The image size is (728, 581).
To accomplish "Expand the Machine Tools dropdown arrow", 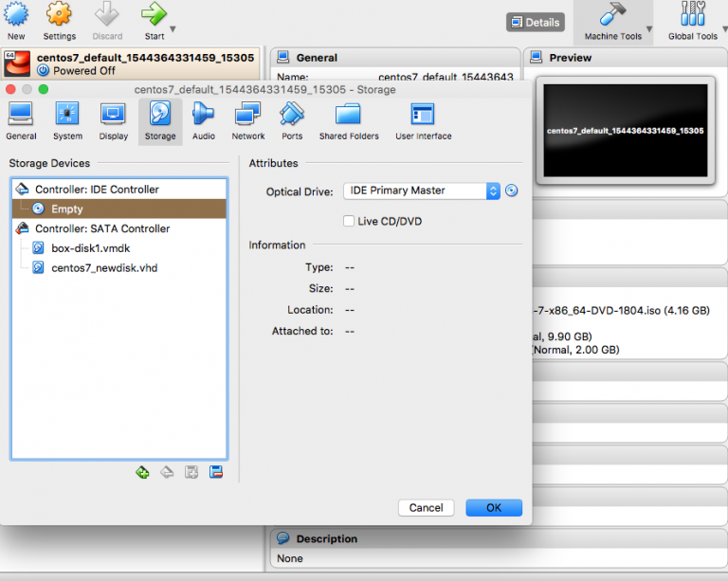I will (648, 30).
